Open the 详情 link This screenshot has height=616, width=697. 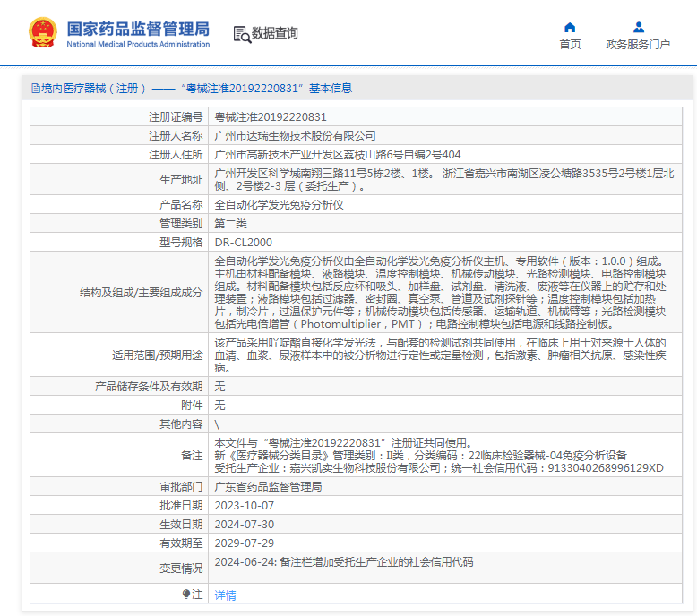point(226,595)
